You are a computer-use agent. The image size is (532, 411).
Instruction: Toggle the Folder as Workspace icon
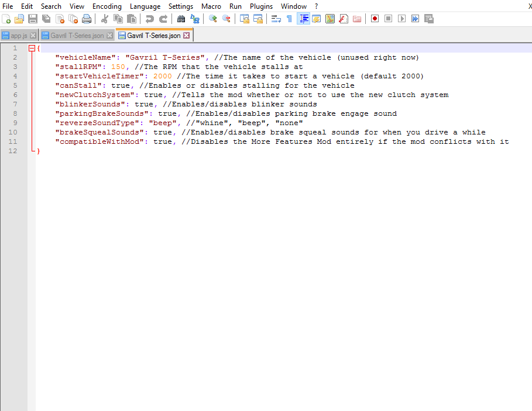[x=356, y=19]
